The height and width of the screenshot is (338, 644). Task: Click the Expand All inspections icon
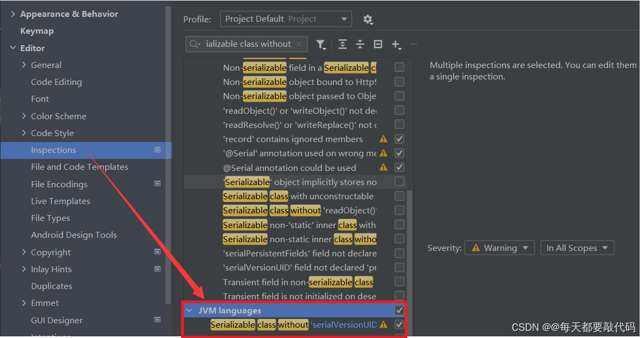(x=342, y=45)
